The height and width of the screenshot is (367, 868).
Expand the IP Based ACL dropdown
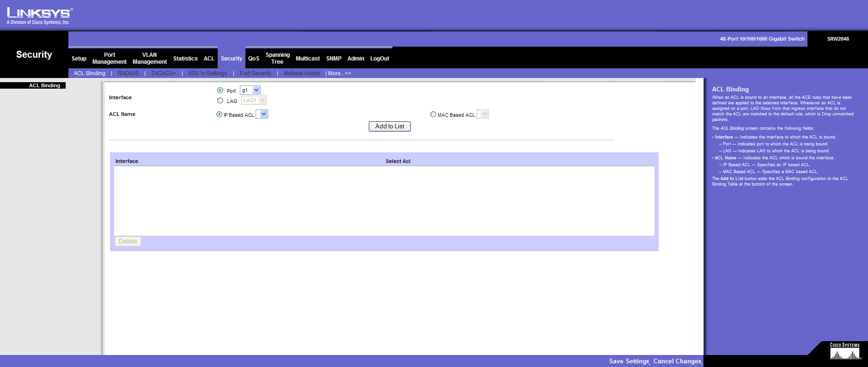(262, 114)
